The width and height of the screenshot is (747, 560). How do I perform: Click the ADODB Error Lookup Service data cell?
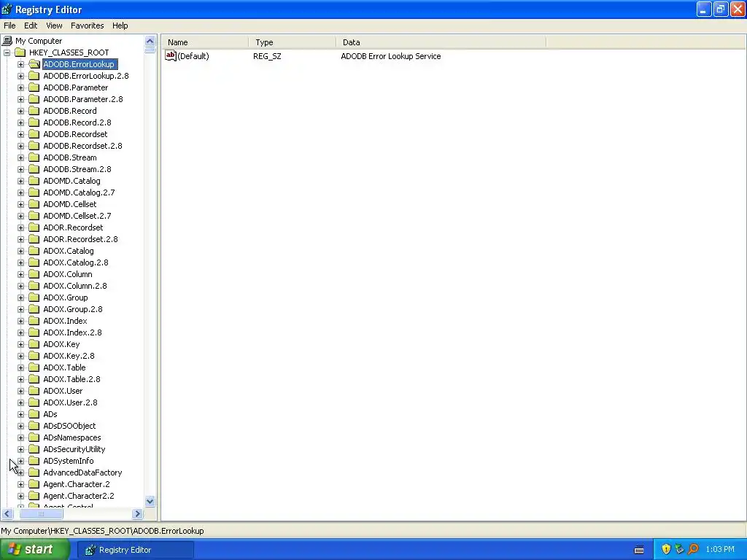coord(391,56)
